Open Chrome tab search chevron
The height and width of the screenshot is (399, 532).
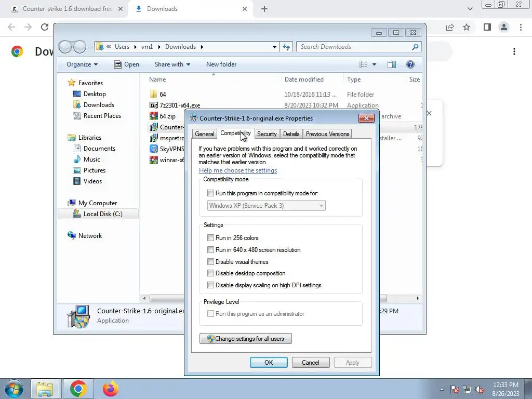click(x=470, y=9)
